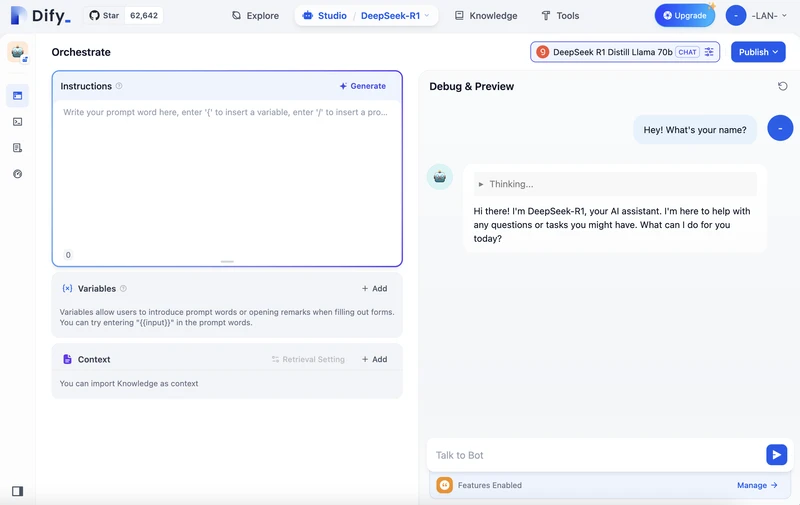This screenshot has height=505, width=800.
Task: Switch to the Studio tab
Action: pyautogui.click(x=324, y=16)
